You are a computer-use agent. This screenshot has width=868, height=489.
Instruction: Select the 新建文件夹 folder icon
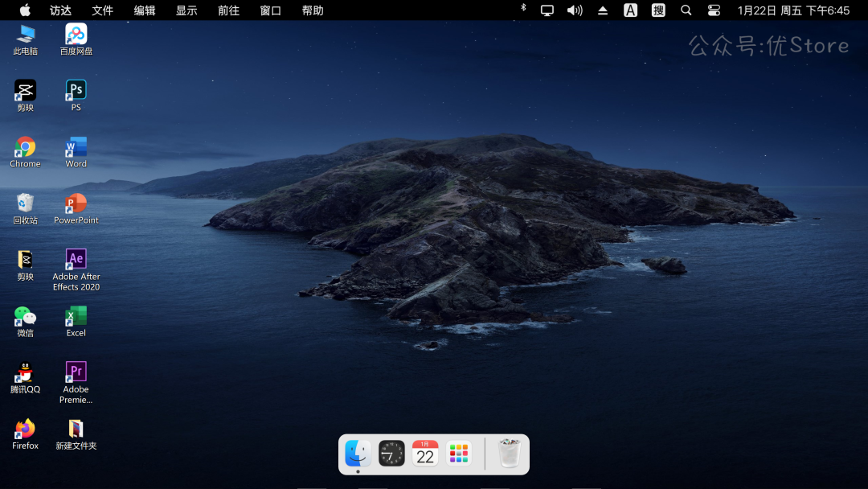(x=76, y=434)
